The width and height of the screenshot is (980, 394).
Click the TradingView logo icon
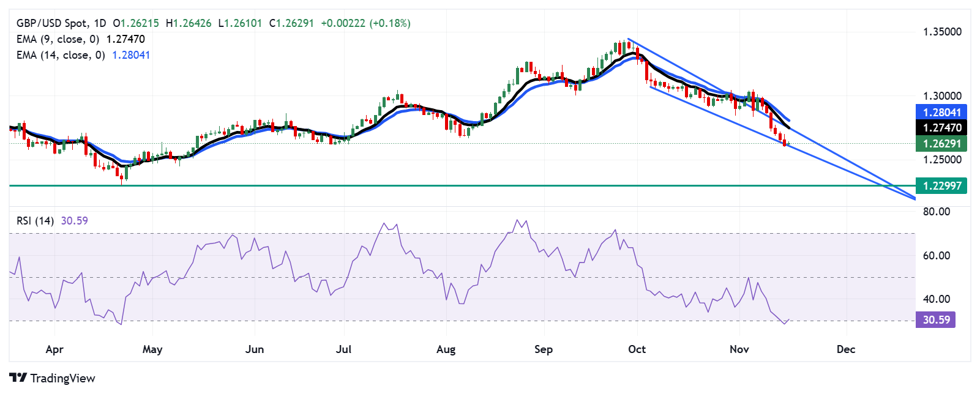click(18, 377)
